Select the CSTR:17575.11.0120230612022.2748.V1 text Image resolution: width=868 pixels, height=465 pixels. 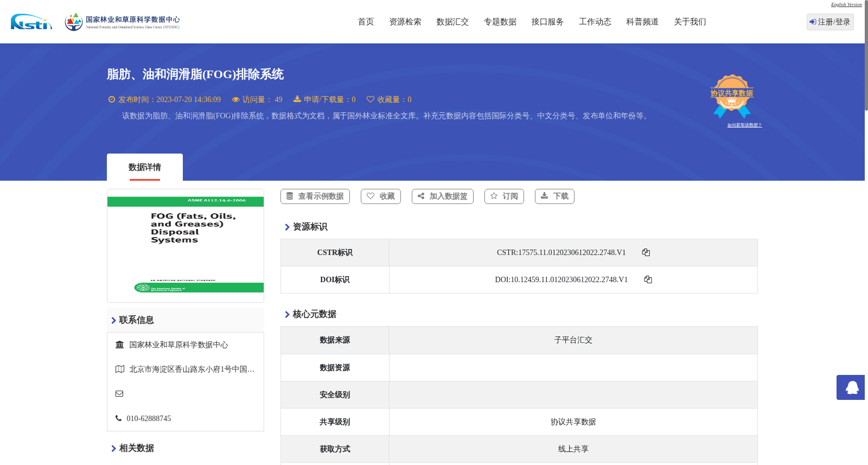[x=561, y=252]
